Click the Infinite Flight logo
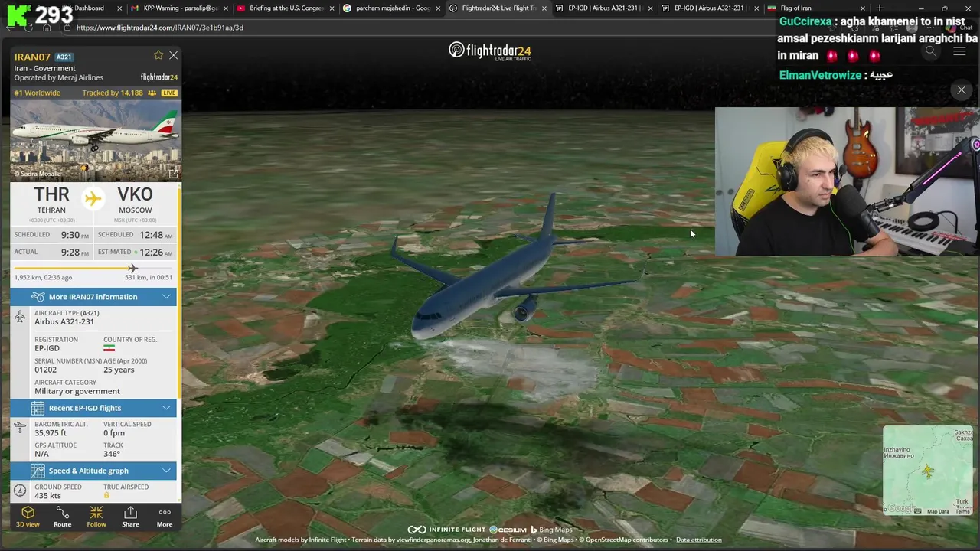Viewport: 980px width, 551px height. click(446, 530)
